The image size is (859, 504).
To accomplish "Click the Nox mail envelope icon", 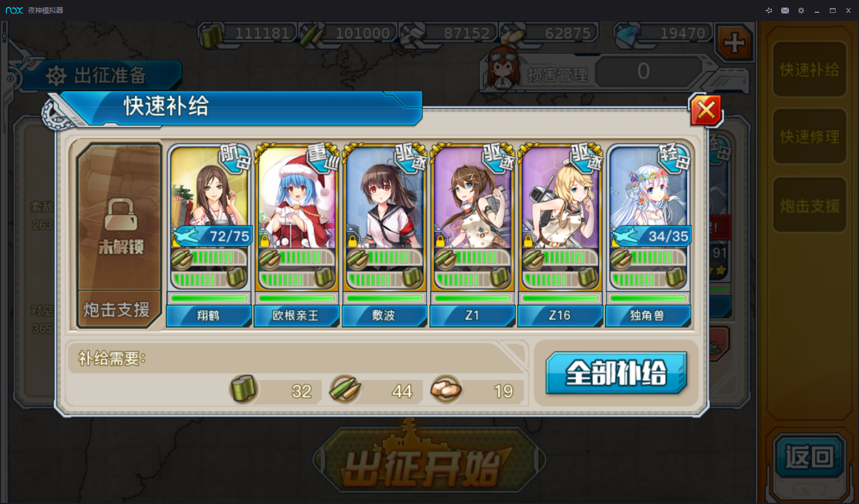I will point(785,11).
